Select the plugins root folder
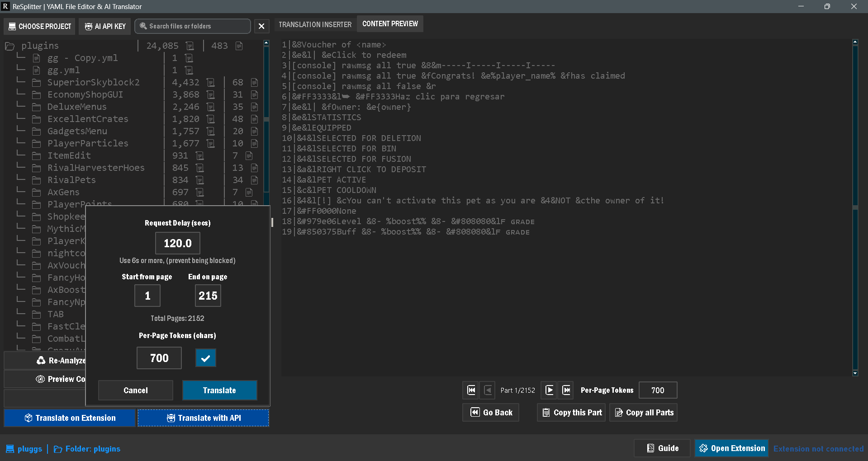 click(x=40, y=46)
